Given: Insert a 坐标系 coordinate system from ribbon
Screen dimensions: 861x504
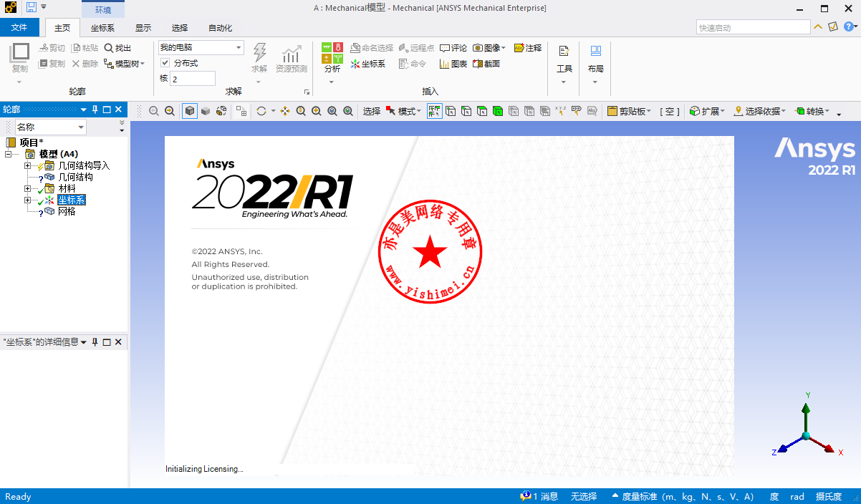Looking at the screenshot, I should coord(368,64).
